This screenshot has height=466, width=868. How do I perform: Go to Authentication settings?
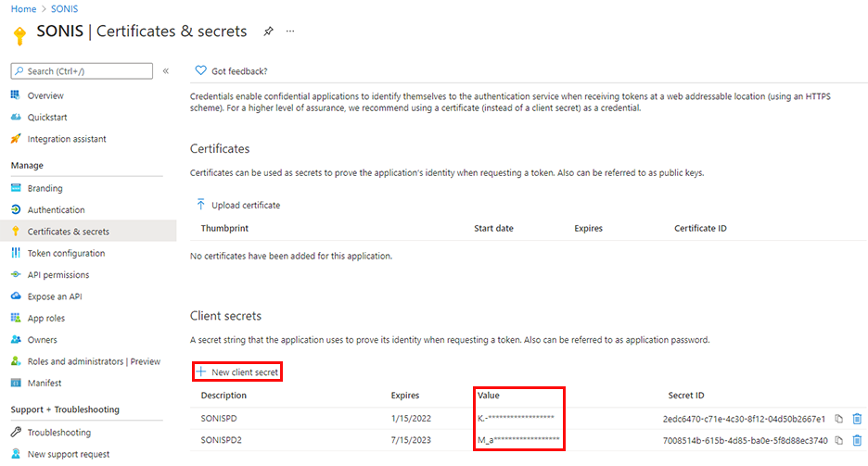tap(56, 210)
